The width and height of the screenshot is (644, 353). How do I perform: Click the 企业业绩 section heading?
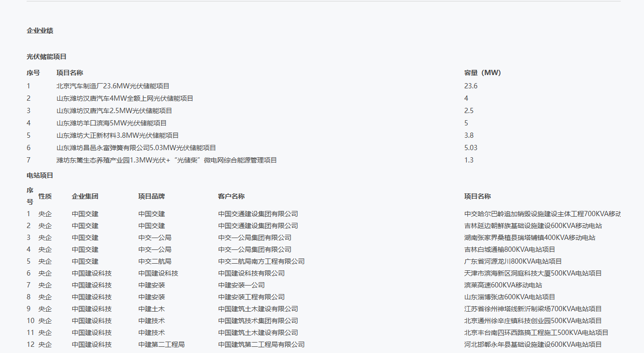[40, 30]
